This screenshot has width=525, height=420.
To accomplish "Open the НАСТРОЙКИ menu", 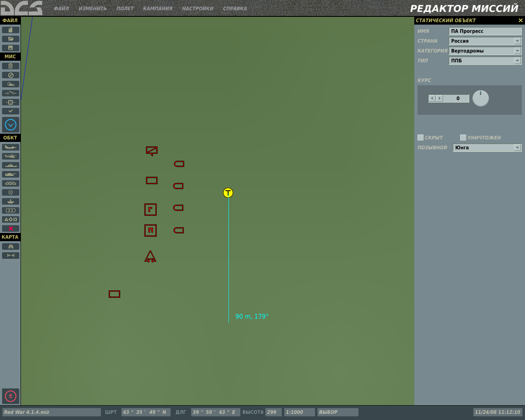I will coord(198,9).
